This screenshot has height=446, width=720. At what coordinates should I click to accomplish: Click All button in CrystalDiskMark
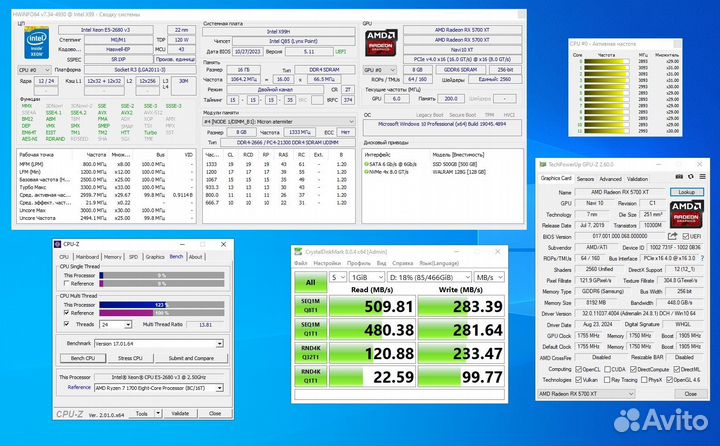tap(310, 282)
